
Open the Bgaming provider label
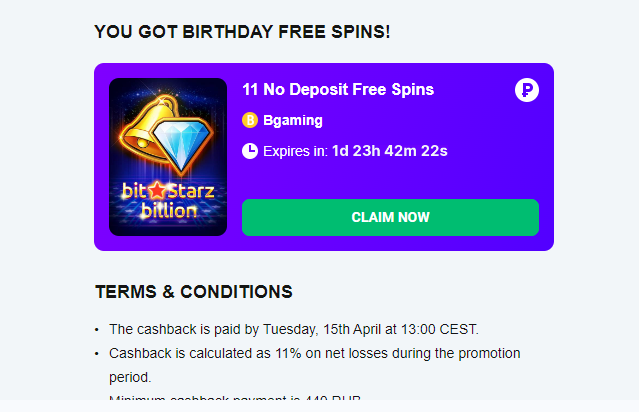[292, 120]
